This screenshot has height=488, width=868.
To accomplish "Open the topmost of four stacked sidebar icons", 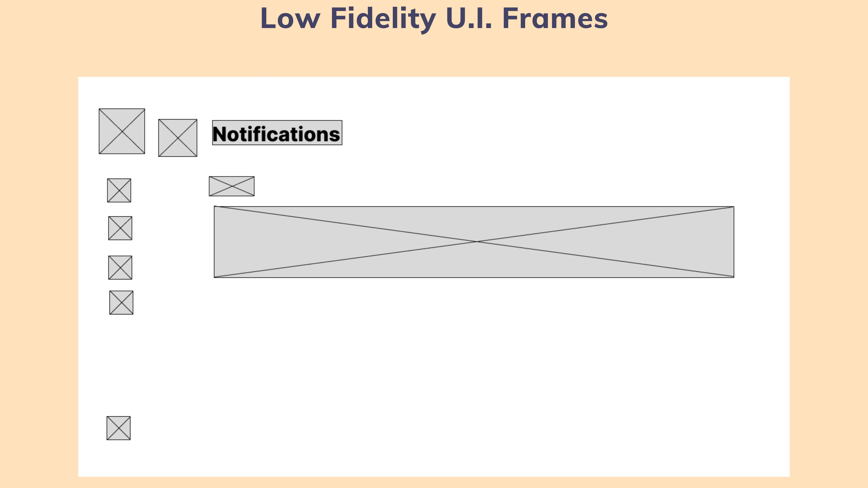I will [119, 190].
